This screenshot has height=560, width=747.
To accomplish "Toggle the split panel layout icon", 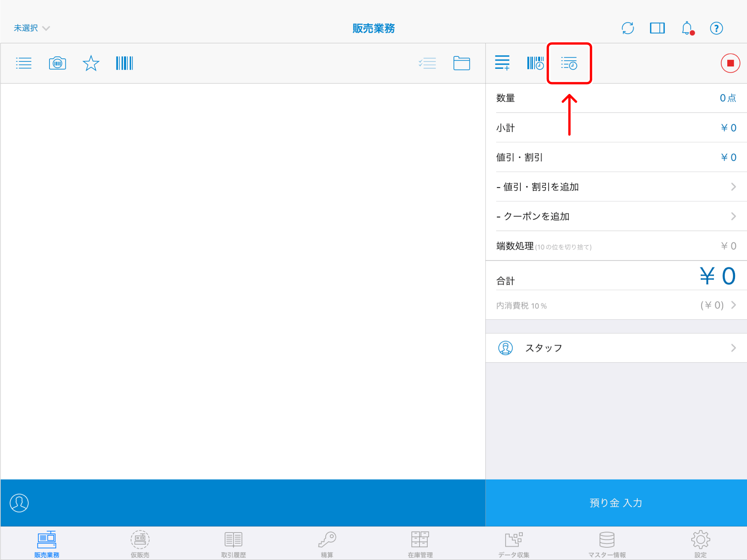I will (657, 28).
